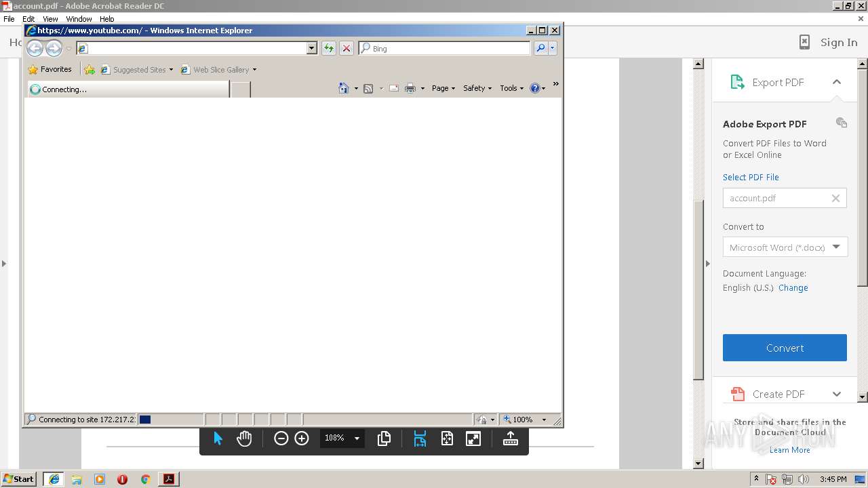Open the IE Safety menu dropdown

pos(477,88)
